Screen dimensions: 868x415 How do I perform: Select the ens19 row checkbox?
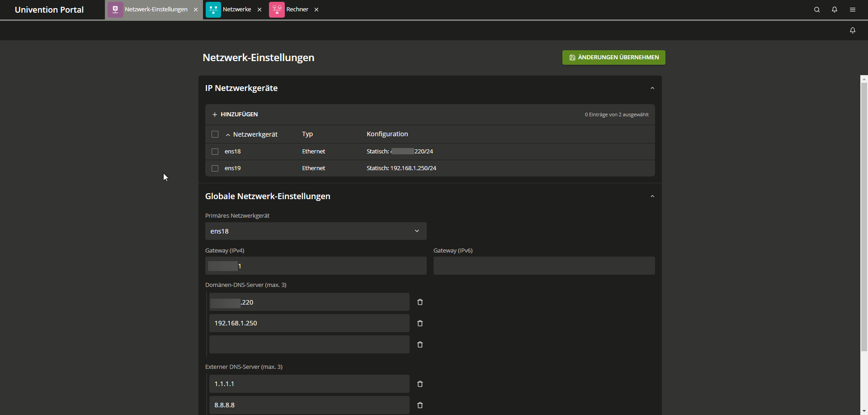(215, 168)
